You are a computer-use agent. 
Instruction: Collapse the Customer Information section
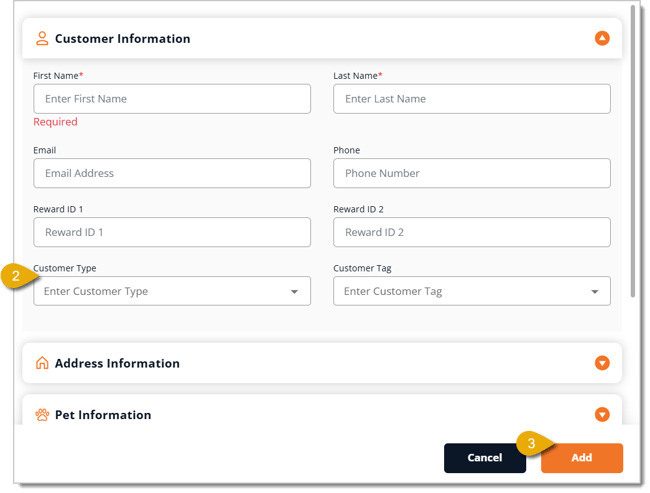(602, 38)
